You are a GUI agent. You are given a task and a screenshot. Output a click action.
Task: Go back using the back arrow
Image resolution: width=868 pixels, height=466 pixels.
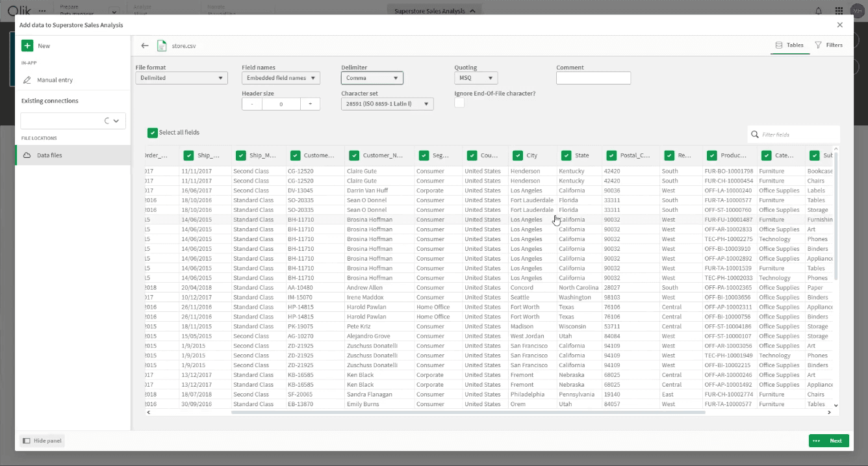(144, 45)
